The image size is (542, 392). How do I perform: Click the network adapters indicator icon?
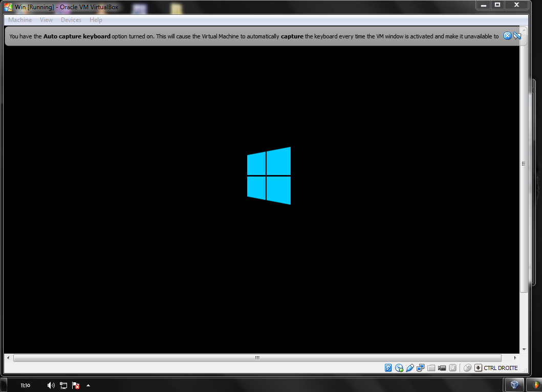pyautogui.click(x=421, y=368)
